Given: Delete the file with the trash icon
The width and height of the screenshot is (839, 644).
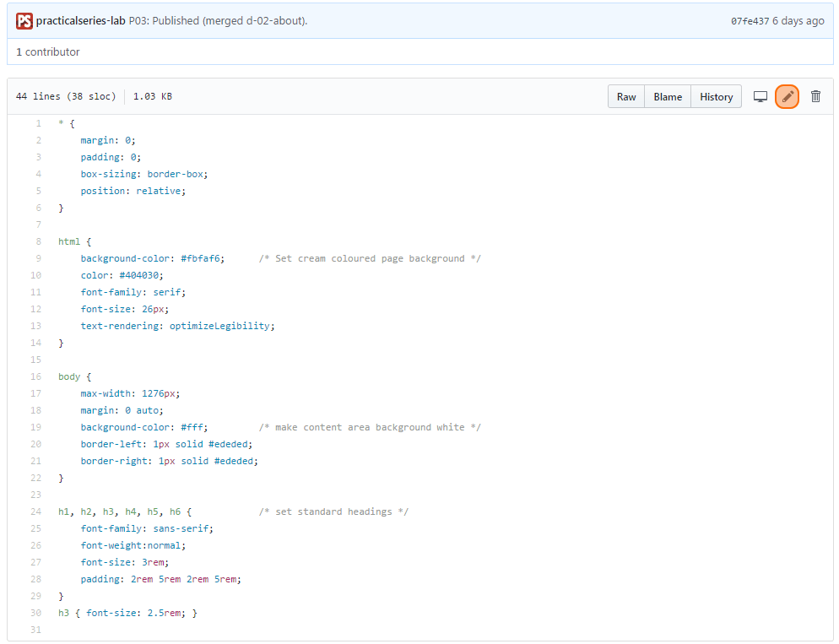Looking at the screenshot, I should click(x=815, y=97).
